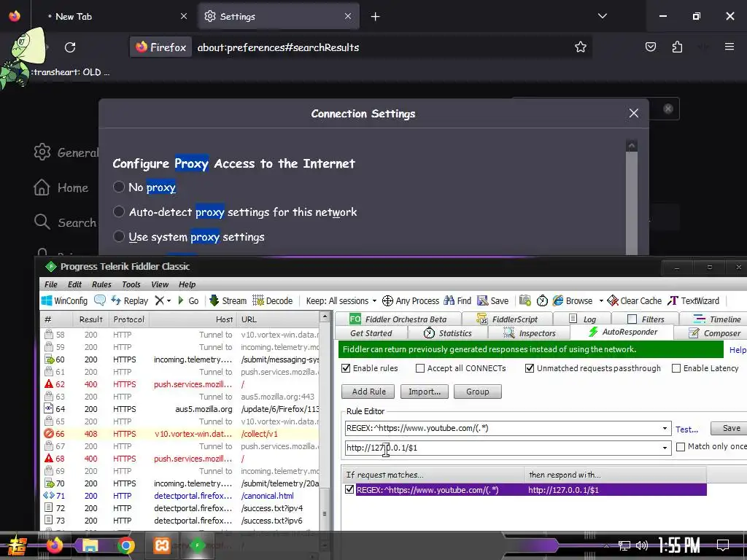The image size is (747, 560).
Task: Save sessions using Fiddler toolbar Save
Action: click(493, 300)
